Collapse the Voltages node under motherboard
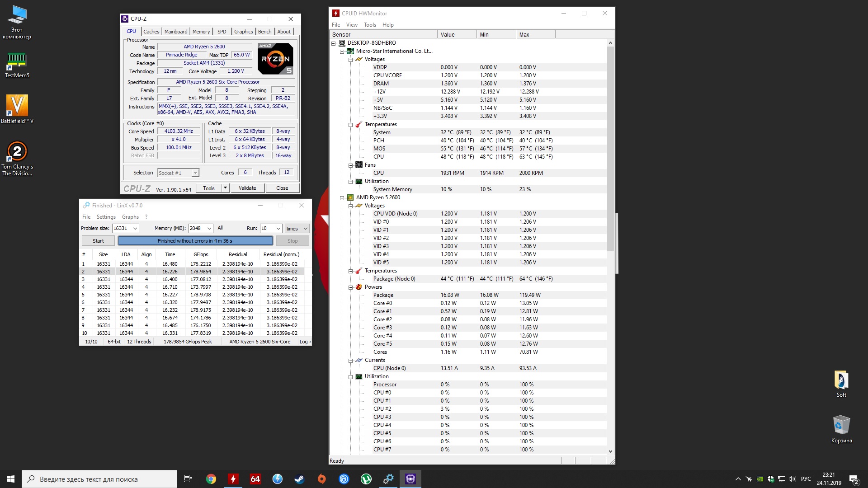The image size is (868, 488). pos(350,59)
